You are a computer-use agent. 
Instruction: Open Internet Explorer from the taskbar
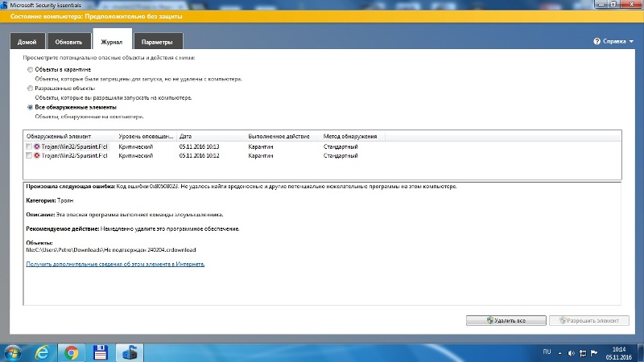[x=42, y=352]
